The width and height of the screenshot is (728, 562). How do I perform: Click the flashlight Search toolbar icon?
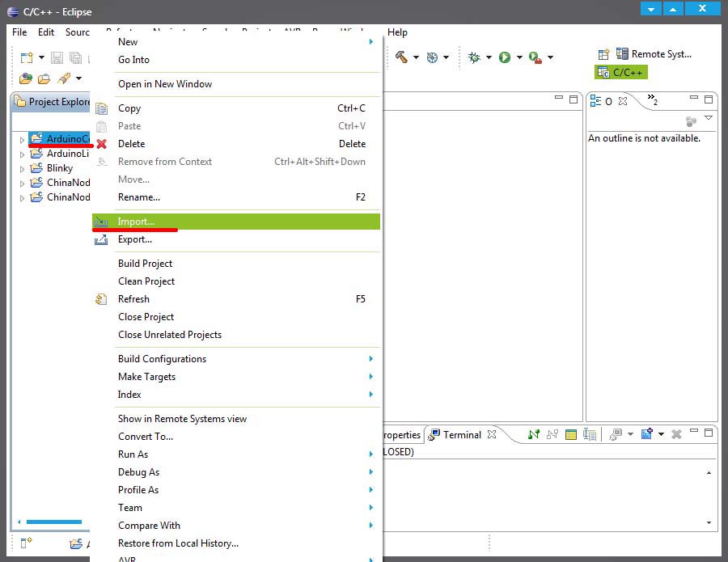click(64, 78)
